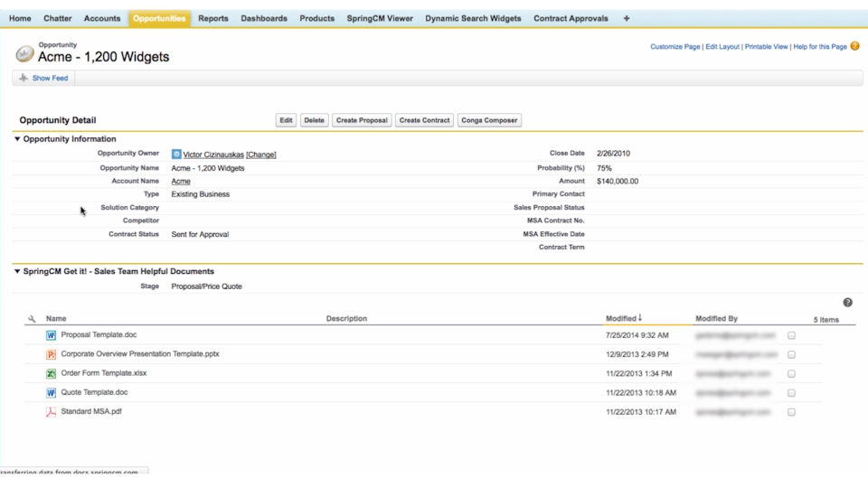Click the feed pulse icon next to Show Feed
This screenshot has width=868, height=488.
(x=24, y=78)
